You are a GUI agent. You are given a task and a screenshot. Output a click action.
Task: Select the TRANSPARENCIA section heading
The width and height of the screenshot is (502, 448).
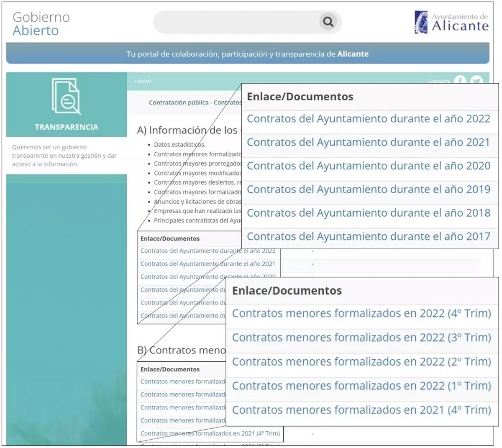[67, 127]
